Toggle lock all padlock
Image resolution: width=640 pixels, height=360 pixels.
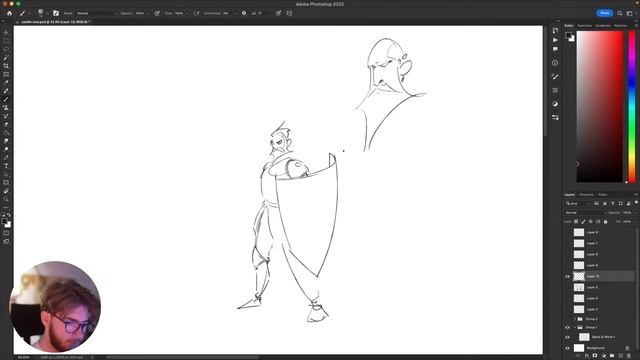coord(605,222)
